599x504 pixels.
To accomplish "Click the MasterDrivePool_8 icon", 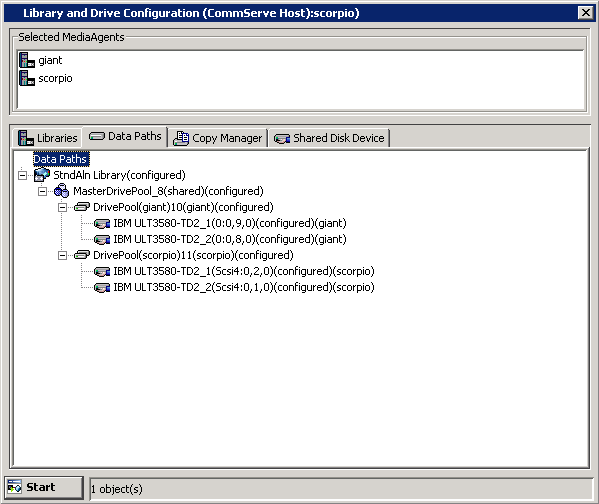I will click(x=62, y=191).
